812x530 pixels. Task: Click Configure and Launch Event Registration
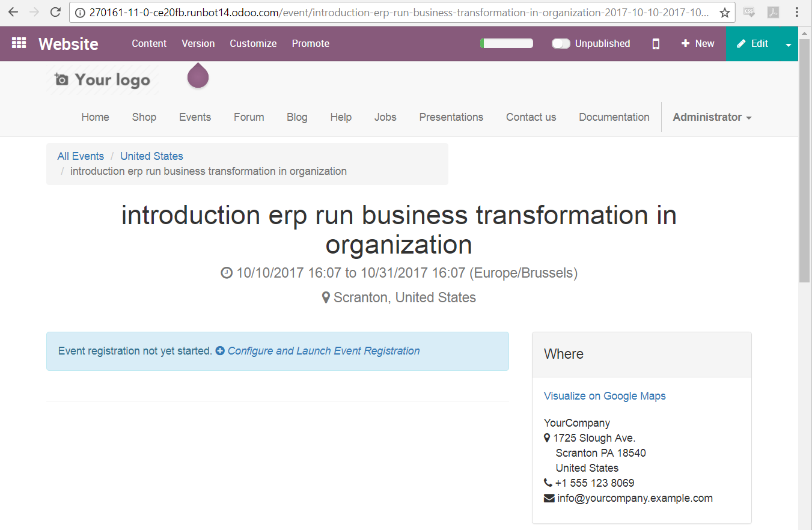[x=323, y=351]
